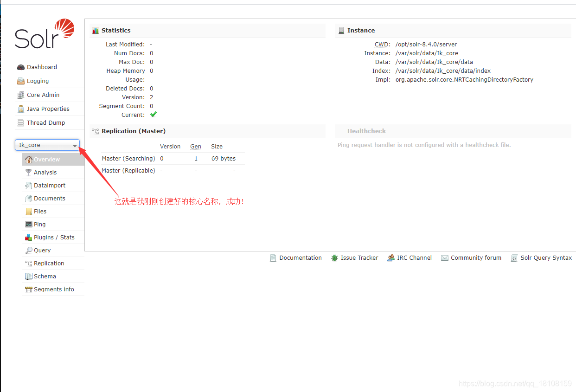Image resolution: width=576 pixels, height=392 pixels.
Task: Click the Dashboard gauge icon
Action: click(21, 67)
